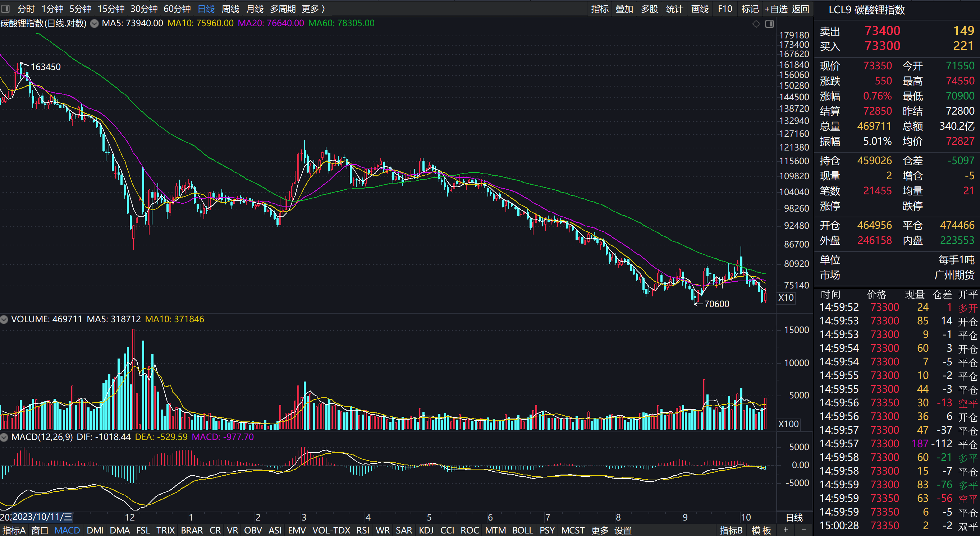
Task: Click the plus zoom-in button
Action: coord(786,530)
